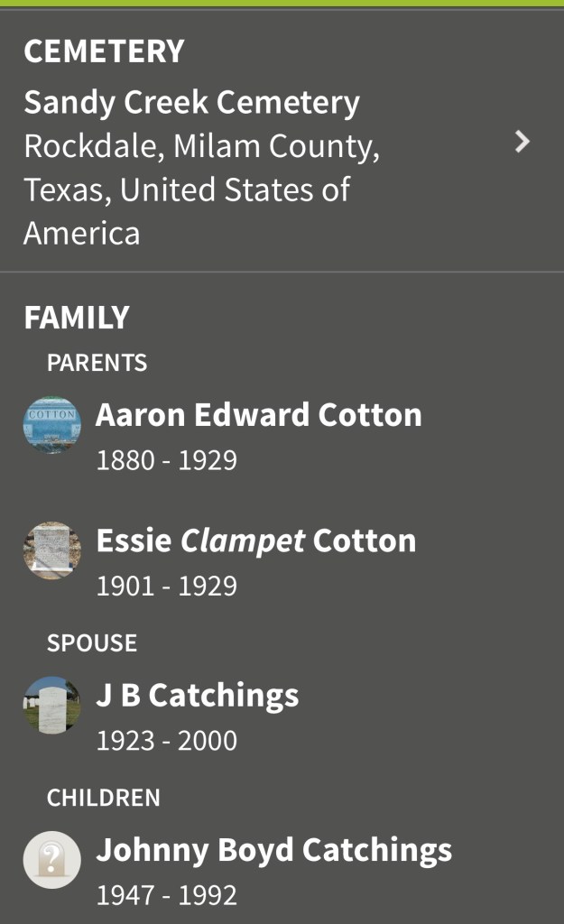Click the 1923 - 2000 date range
The width and height of the screenshot is (564, 924).
(167, 741)
